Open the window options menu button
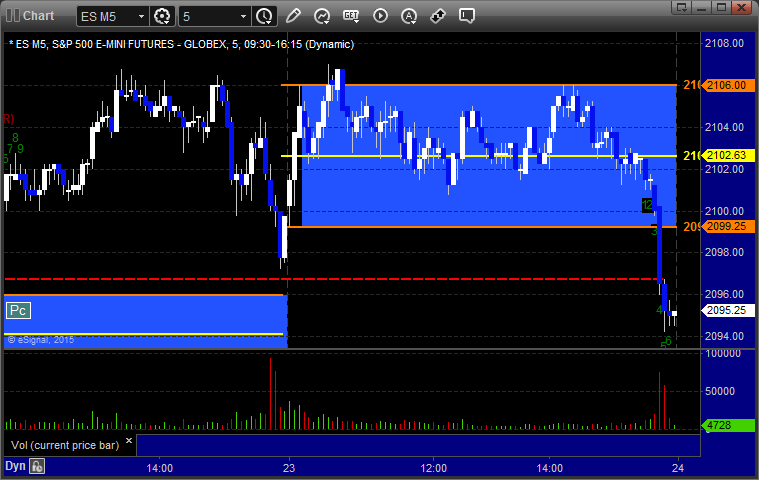The height and width of the screenshot is (480, 759). pos(682,7)
